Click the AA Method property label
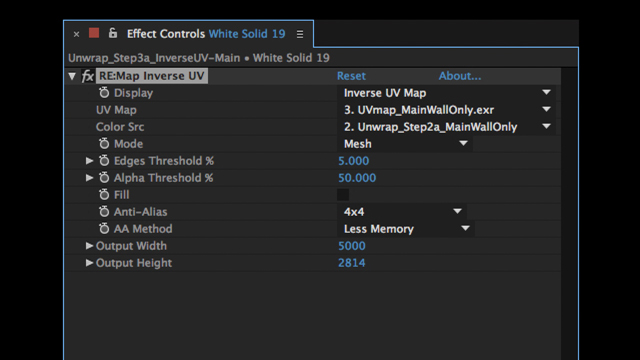The height and width of the screenshot is (360, 640). 143,229
